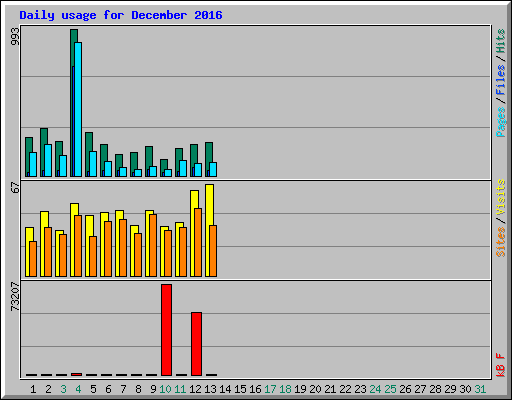The image size is (512, 400).
Task: Click the orange Sites bar for day 12
Action: [x=198, y=242]
